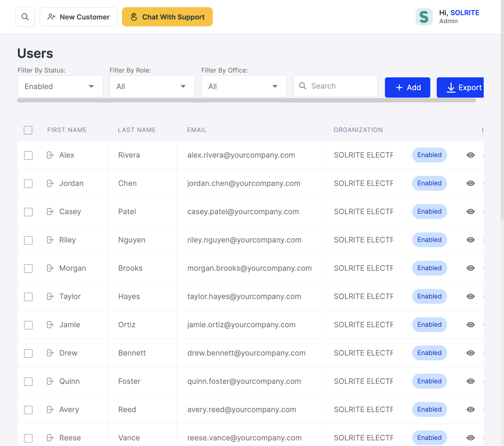504x446 pixels.
Task: Sort by LAST NAME column header
Action: click(x=137, y=130)
